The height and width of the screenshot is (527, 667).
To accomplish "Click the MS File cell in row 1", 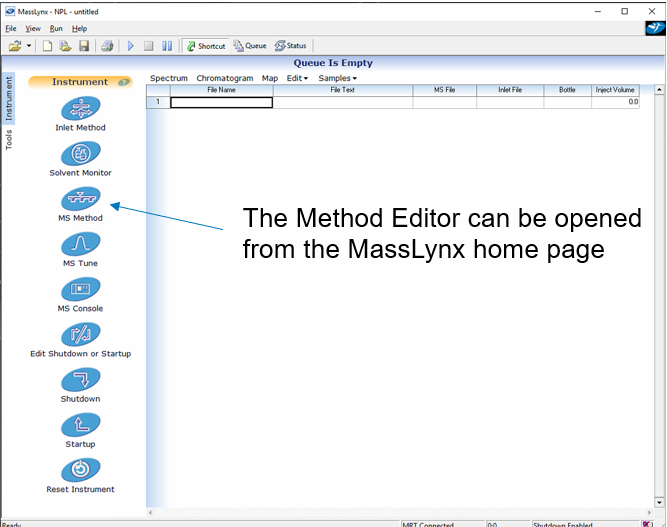I will tap(445, 102).
